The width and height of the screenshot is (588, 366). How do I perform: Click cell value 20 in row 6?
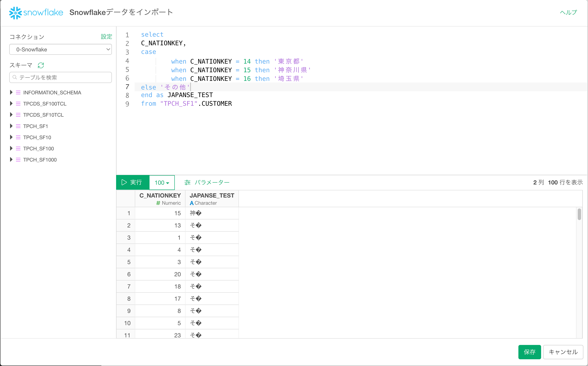177,274
